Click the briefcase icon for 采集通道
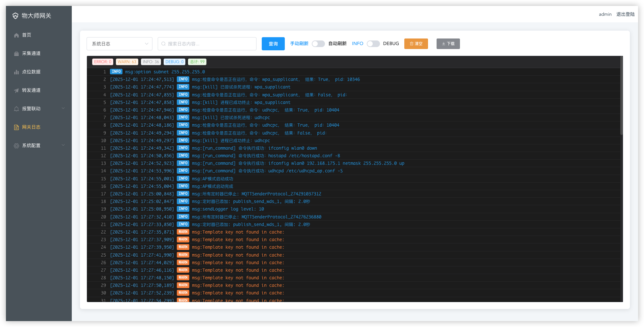644x327 pixels. pos(16,54)
